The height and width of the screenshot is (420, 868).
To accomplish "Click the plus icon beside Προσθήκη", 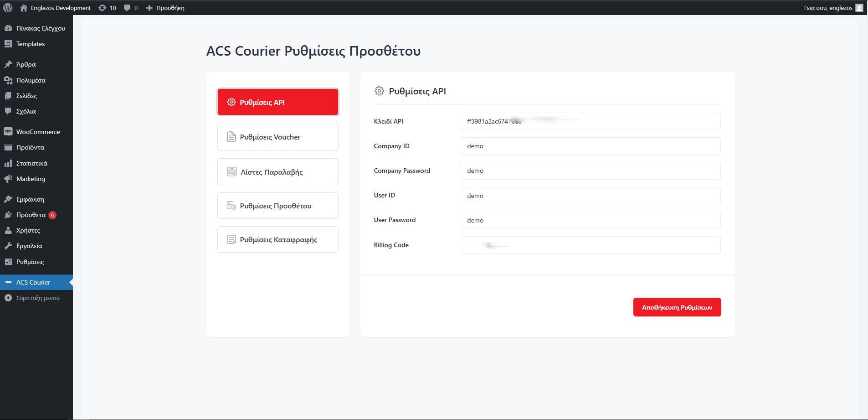I will (x=149, y=8).
